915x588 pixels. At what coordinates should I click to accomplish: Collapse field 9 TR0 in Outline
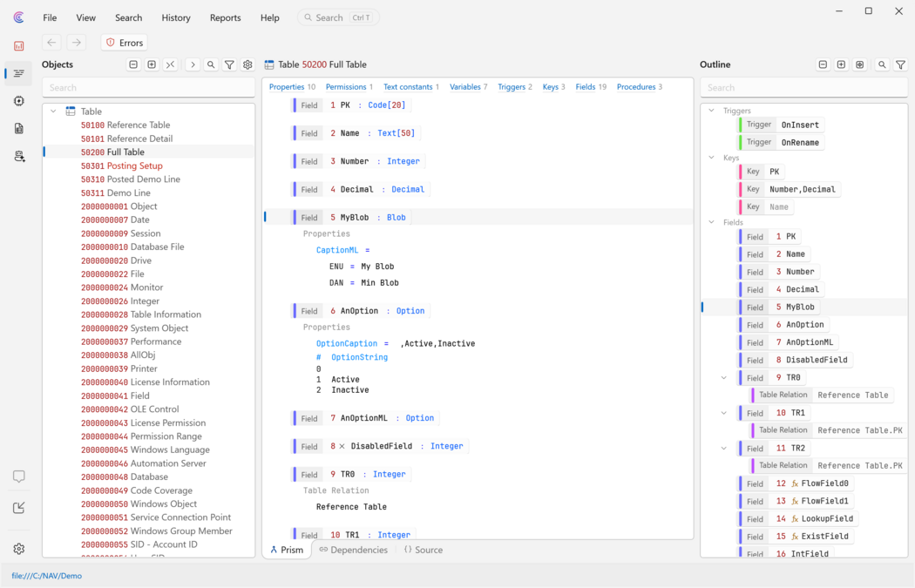click(724, 377)
